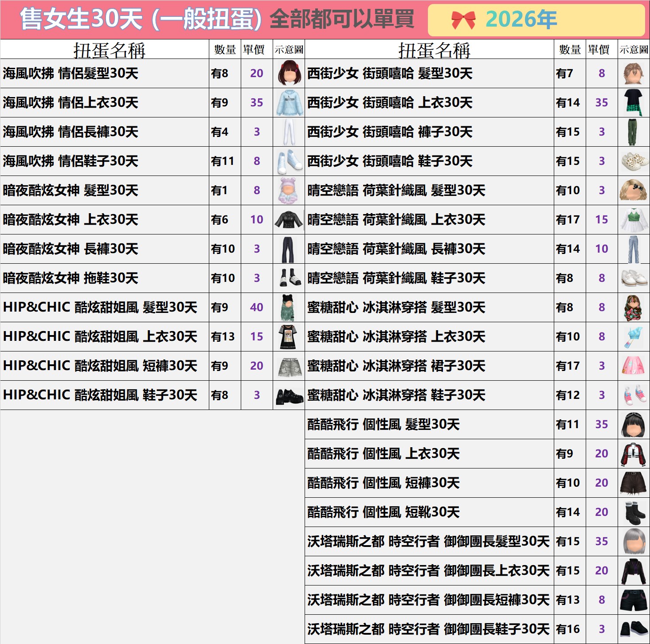Select the 西街少女 街頭嘻哈 上衣30天 row
This screenshot has width=650, height=644.
(390, 102)
